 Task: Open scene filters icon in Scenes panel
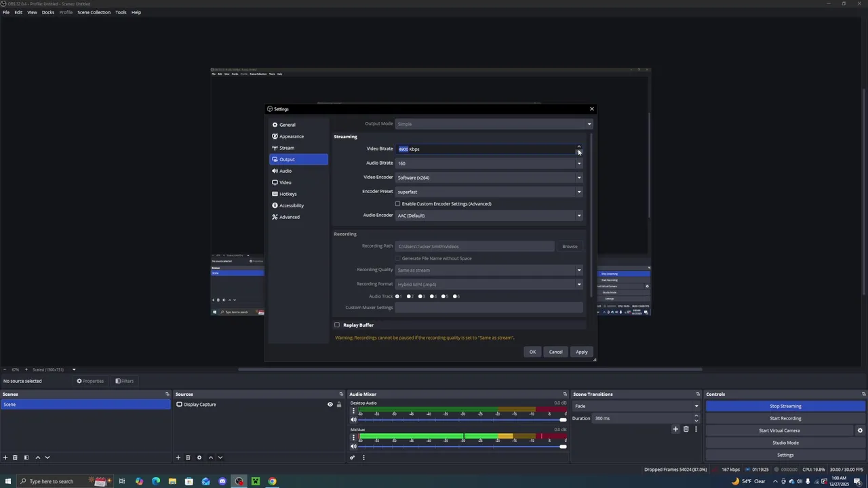[26, 457]
